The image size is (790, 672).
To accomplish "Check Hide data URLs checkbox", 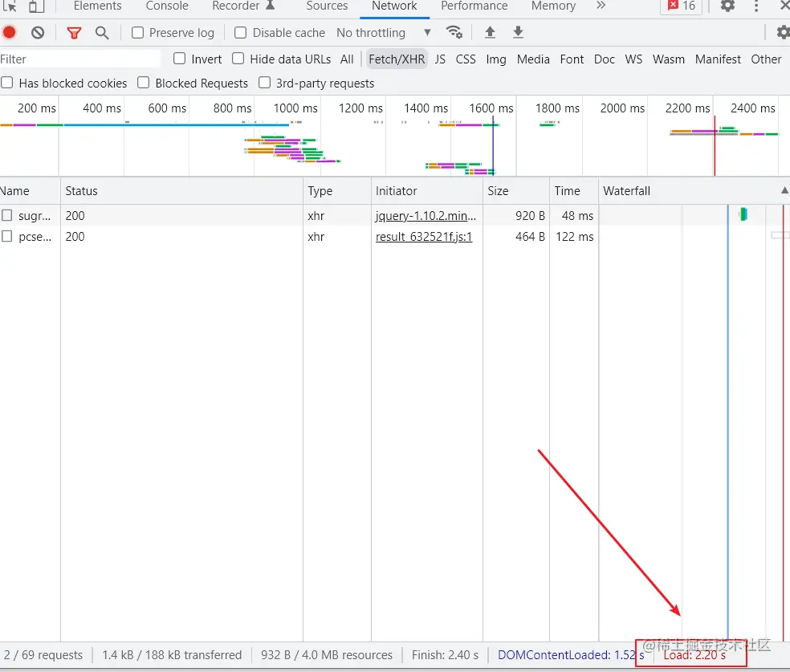I will (238, 59).
